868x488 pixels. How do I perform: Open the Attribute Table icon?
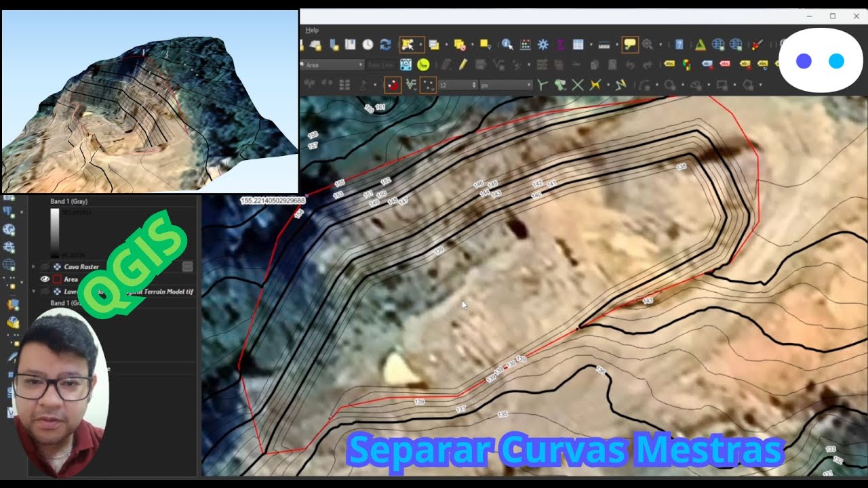(x=578, y=45)
